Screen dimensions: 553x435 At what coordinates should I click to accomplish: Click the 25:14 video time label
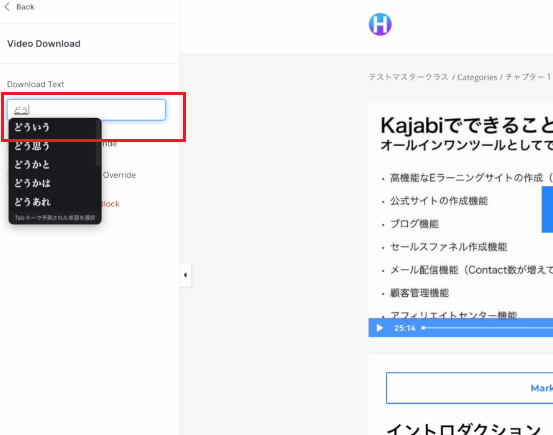click(x=405, y=328)
